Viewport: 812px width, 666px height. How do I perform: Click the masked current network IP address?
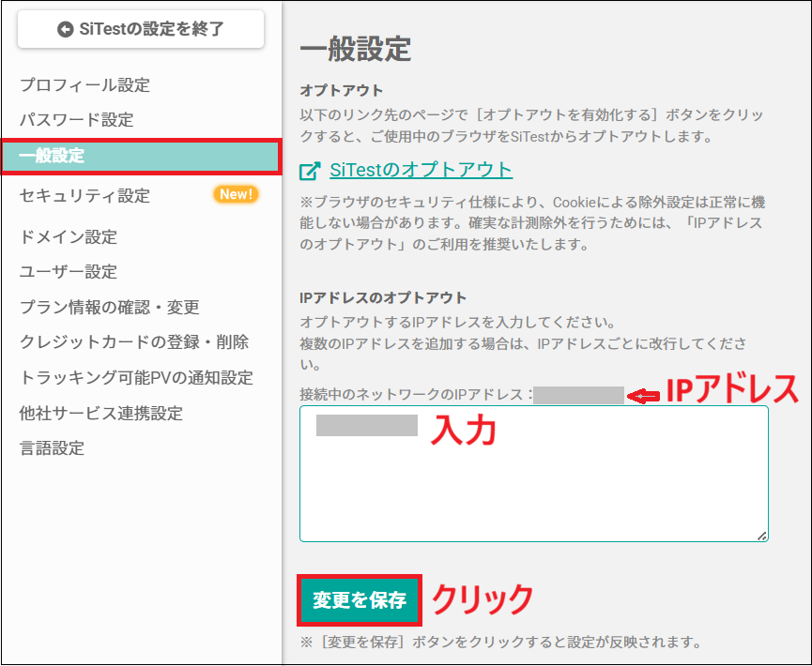pos(583,395)
